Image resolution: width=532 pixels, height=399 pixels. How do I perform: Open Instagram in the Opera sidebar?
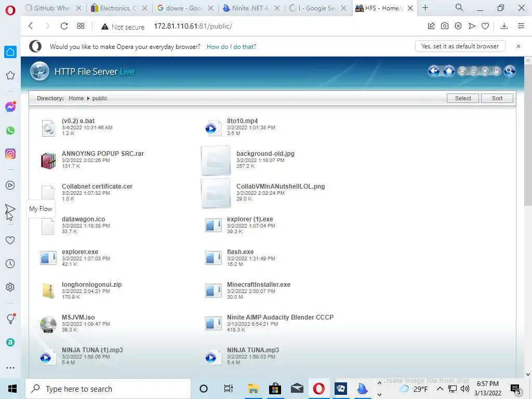point(10,154)
